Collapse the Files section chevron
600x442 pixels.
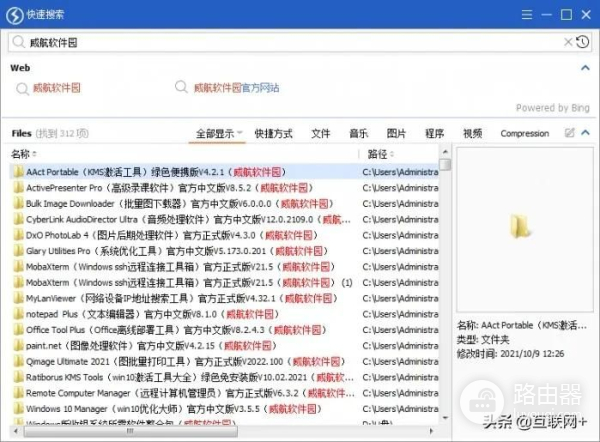pos(585,133)
